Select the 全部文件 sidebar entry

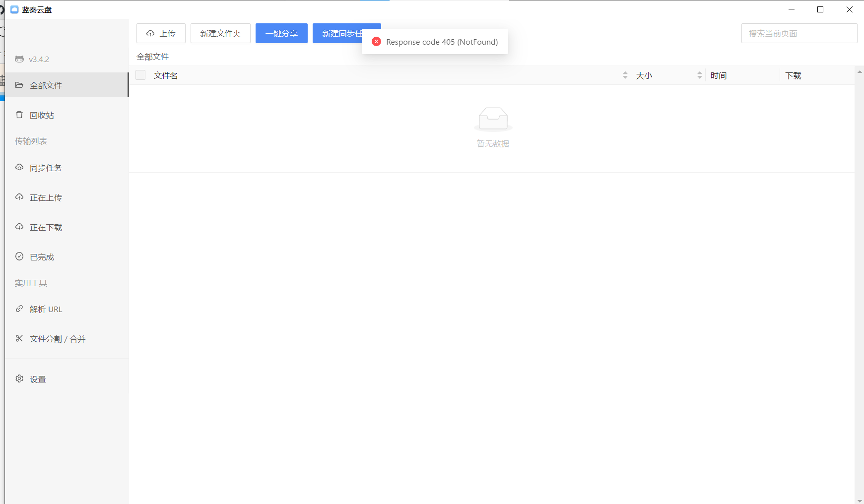pos(46,85)
